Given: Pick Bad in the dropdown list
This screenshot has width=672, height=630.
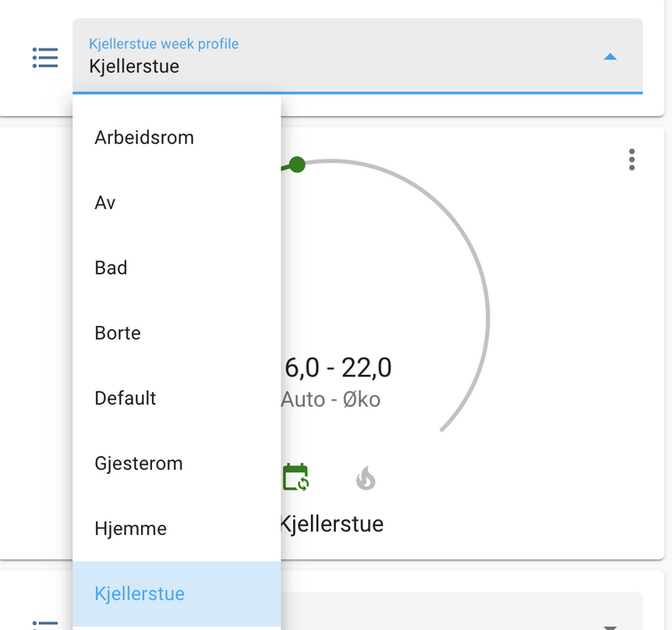Looking at the screenshot, I should (x=112, y=268).
